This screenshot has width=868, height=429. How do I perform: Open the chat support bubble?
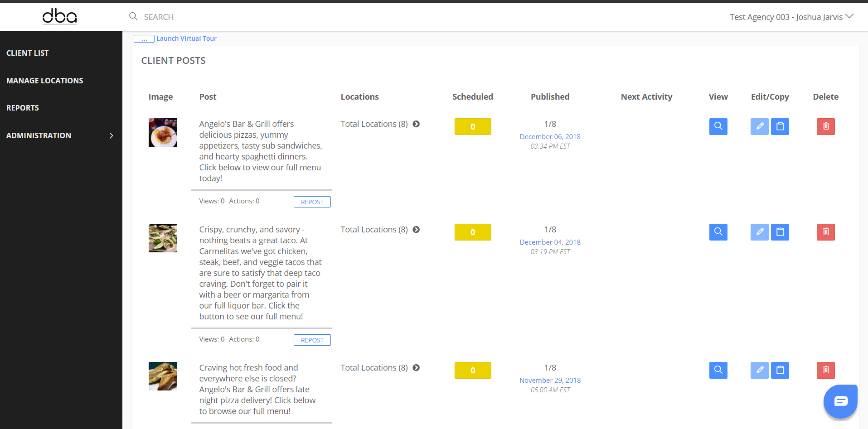tap(840, 401)
